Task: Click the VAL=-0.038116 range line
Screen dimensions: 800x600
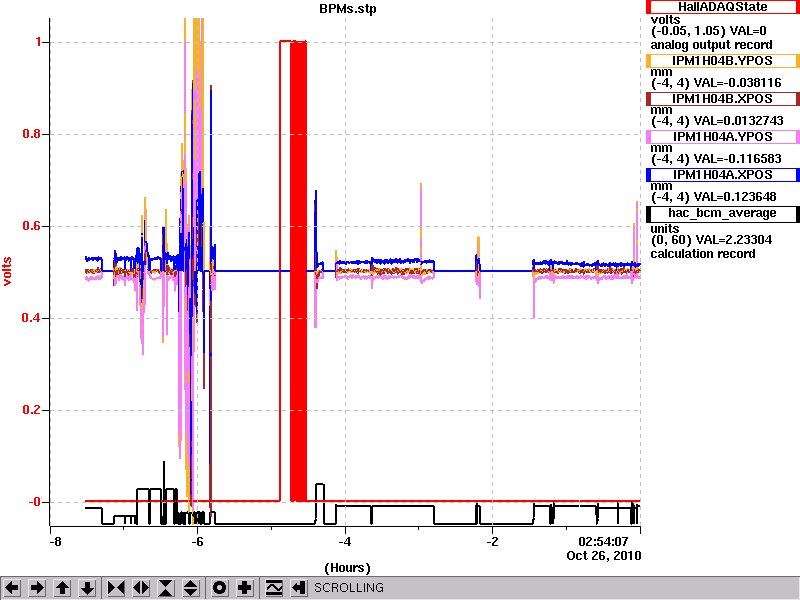Action: point(716,83)
